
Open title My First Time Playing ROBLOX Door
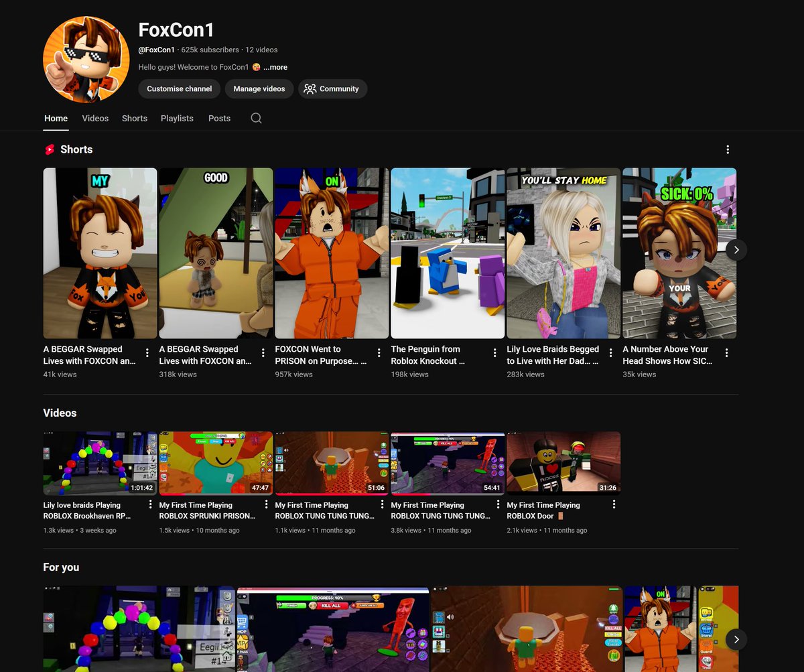543,511
